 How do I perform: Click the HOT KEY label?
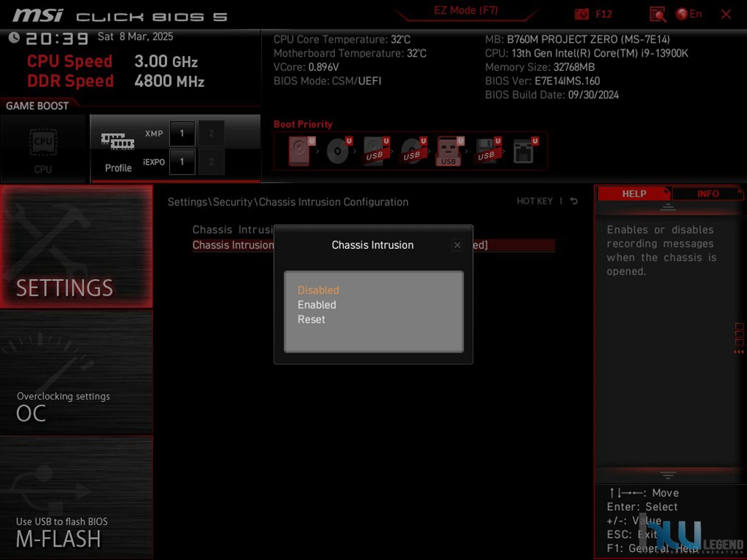point(534,201)
